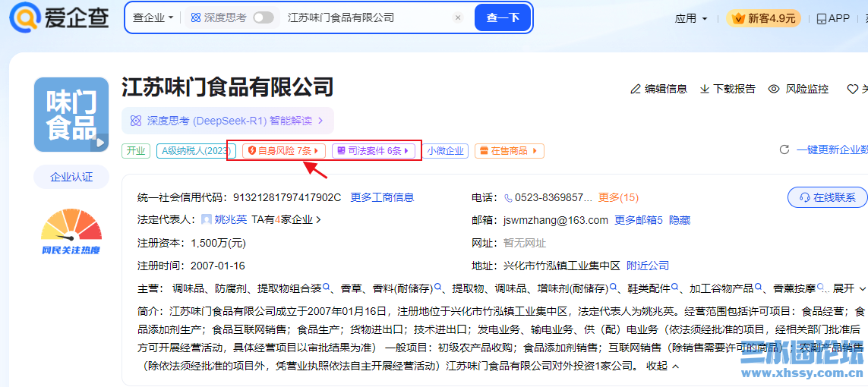The height and width of the screenshot is (387, 868).
Task: Click the 查一下 search button
Action: tap(503, 17)
